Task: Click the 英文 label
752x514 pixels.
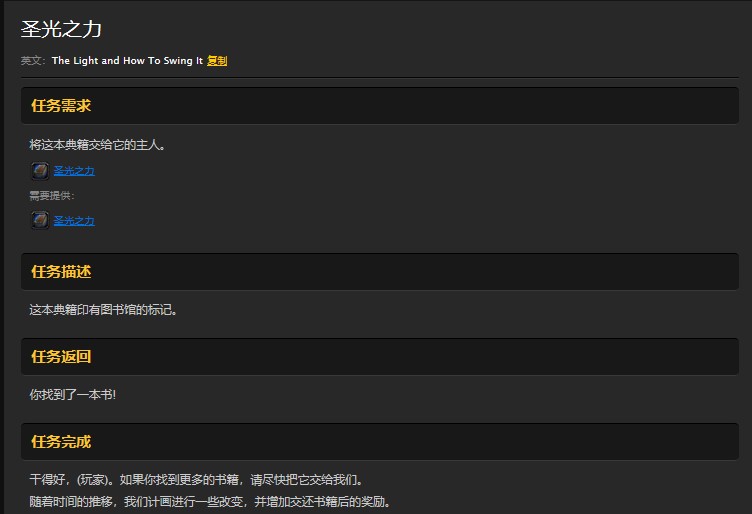Action: tap(33, 61)
